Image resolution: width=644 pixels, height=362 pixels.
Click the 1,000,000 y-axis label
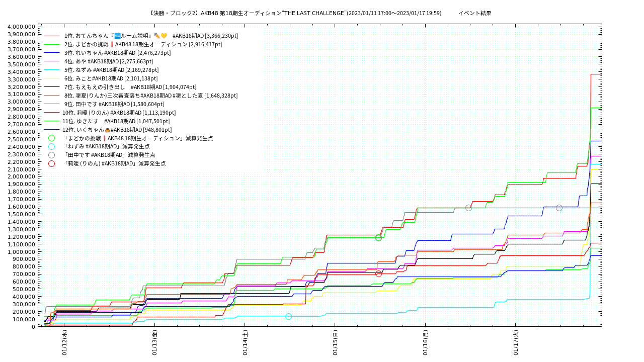22,252
